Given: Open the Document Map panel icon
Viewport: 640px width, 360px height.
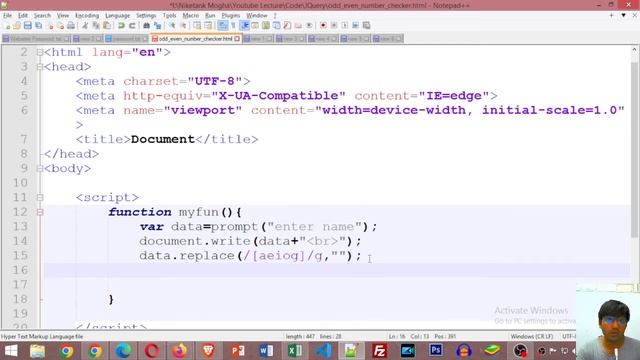Looking at the screenshot, I should pyautogui.click(x=265, y=26).
